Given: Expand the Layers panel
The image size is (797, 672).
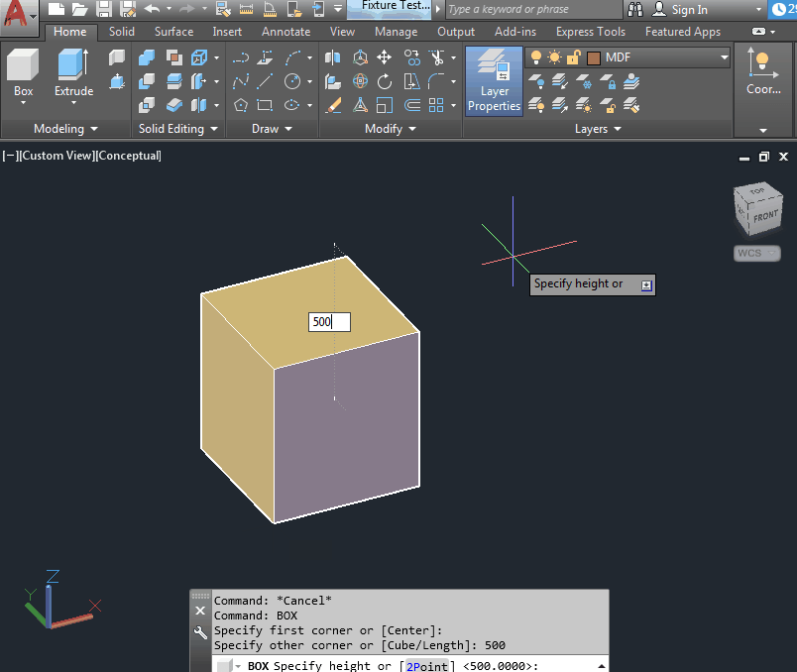Looking at the screenshot, I should tap(598, 129).
